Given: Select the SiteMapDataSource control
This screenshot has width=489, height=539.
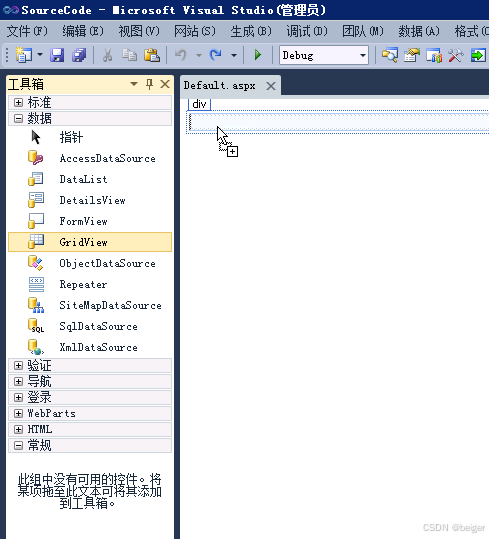Looking at the screenshot, I should 90,305.
